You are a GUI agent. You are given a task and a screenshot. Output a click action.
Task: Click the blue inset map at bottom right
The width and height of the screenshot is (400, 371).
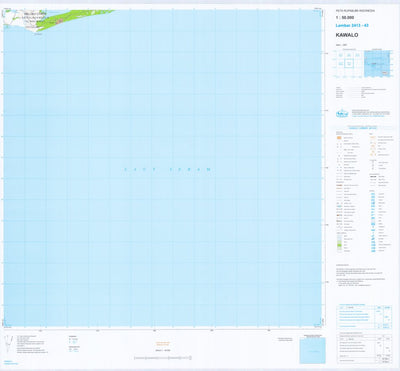312,350
